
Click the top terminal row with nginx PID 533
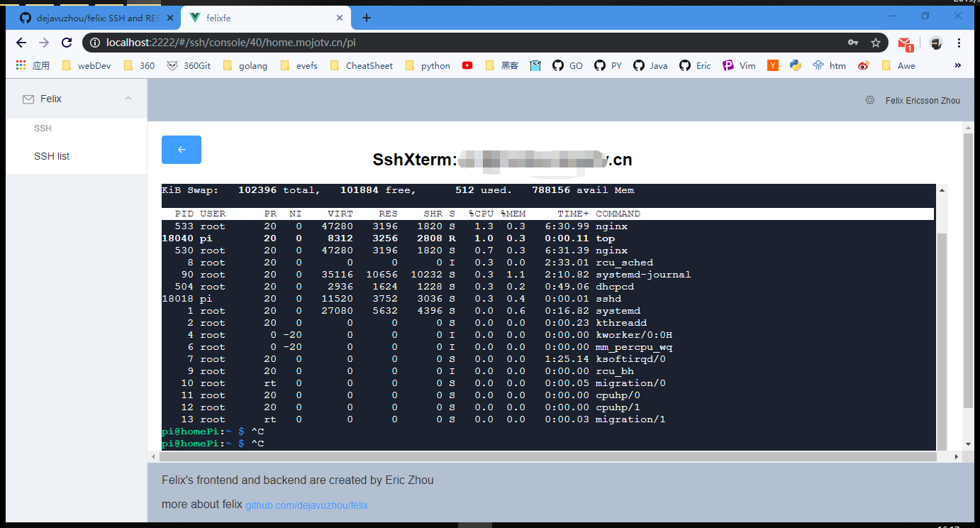click(547, 226)
